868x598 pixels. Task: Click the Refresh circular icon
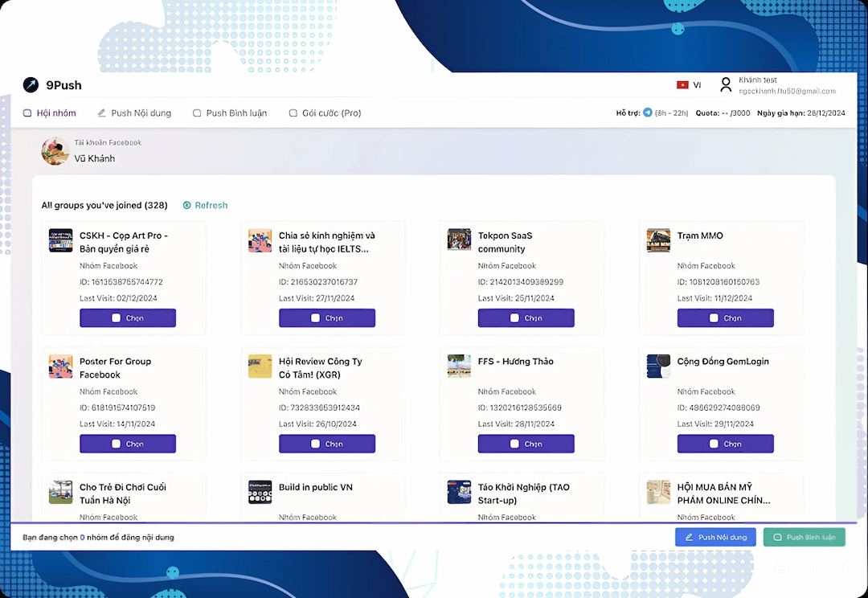(x=187, y=206)
